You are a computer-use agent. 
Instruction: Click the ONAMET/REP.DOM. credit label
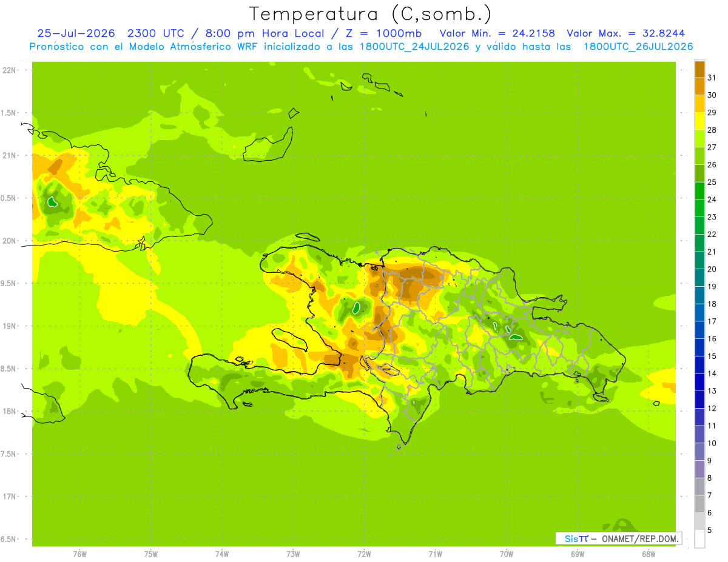point(639,538)
